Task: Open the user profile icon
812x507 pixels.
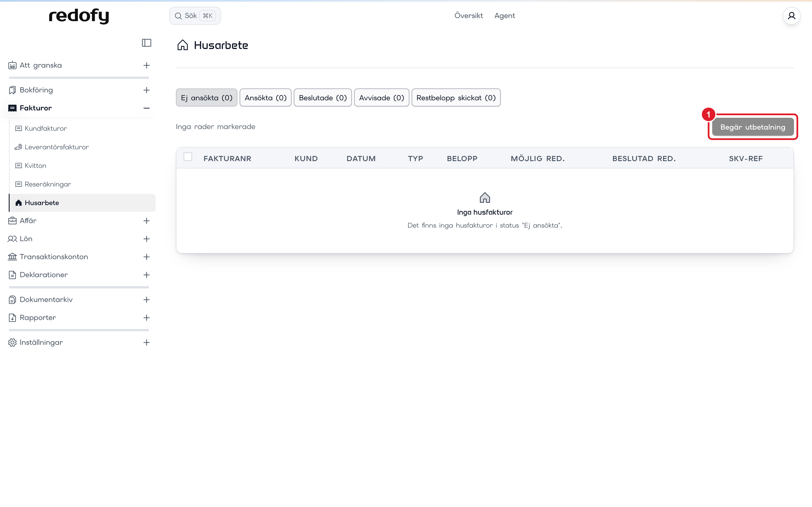Action: (x=791, y=16)
